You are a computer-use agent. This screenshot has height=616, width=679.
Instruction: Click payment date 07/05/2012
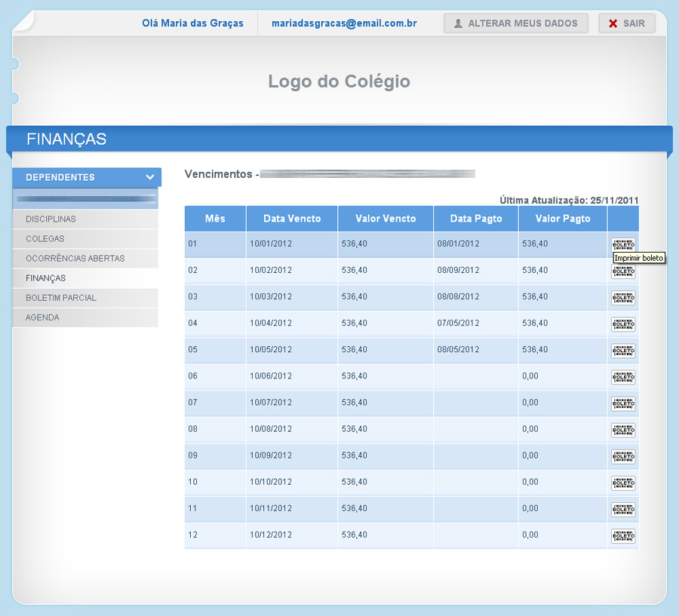coord(458,323)
